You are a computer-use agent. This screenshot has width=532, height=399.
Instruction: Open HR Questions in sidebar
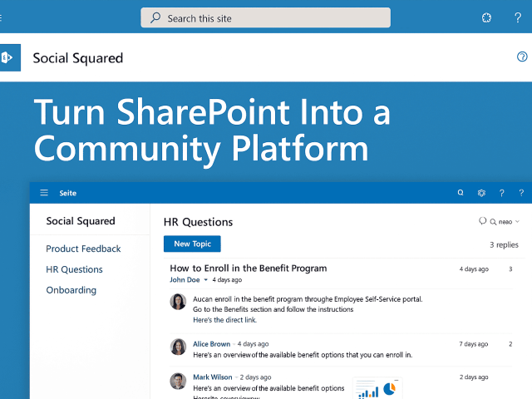point(74,269)
